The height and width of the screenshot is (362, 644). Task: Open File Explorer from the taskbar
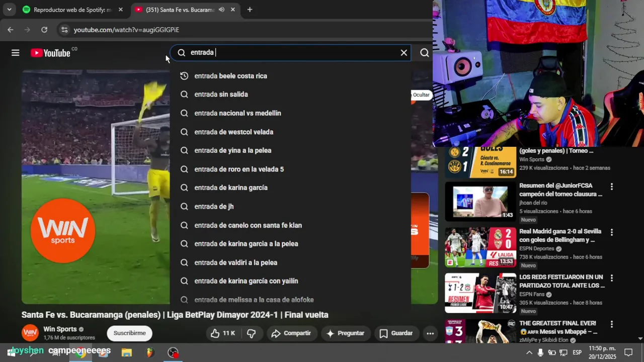point(126,353)
